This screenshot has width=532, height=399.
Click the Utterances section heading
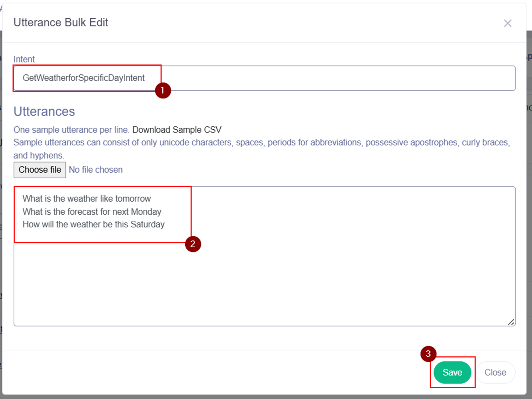pyautogui.click(x=44, y=111)
